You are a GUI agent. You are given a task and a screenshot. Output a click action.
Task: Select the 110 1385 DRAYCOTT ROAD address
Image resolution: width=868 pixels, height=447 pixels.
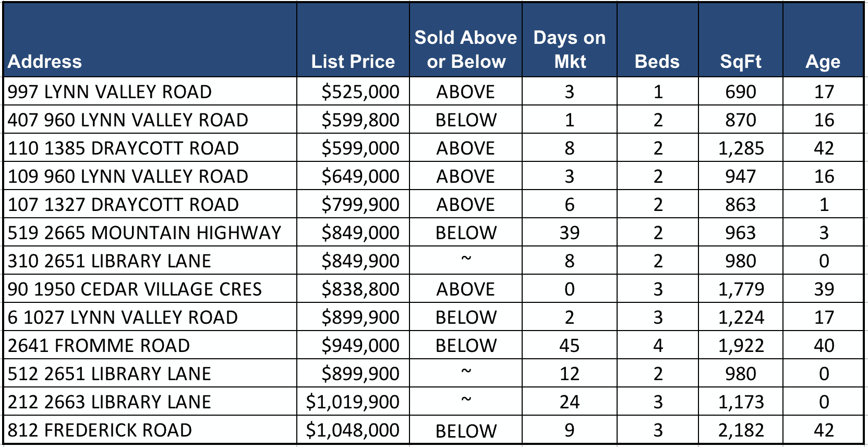tap(123, 148)
